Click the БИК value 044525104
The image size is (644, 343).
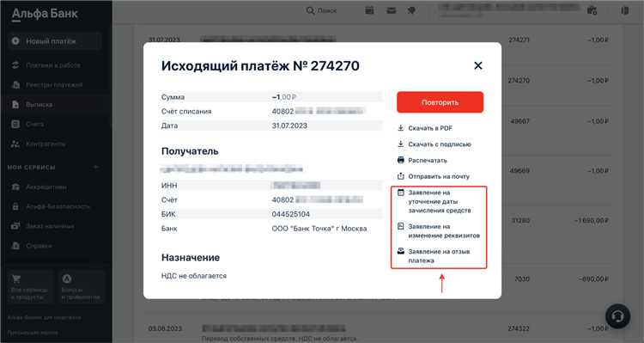pyautogui.click(x=291, y=214)
